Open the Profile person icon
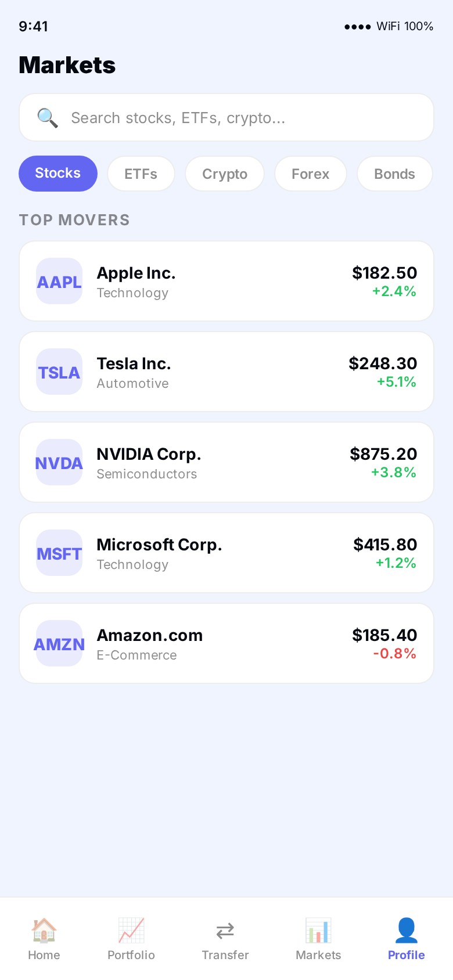This screenshot has width=453, height=980. [x=407, y=930]
